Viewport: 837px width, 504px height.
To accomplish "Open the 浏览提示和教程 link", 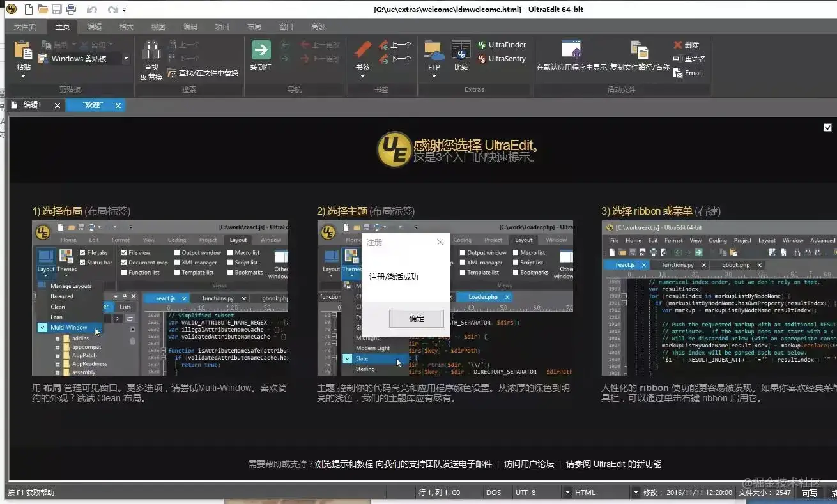I will click(x=344, y=464).
